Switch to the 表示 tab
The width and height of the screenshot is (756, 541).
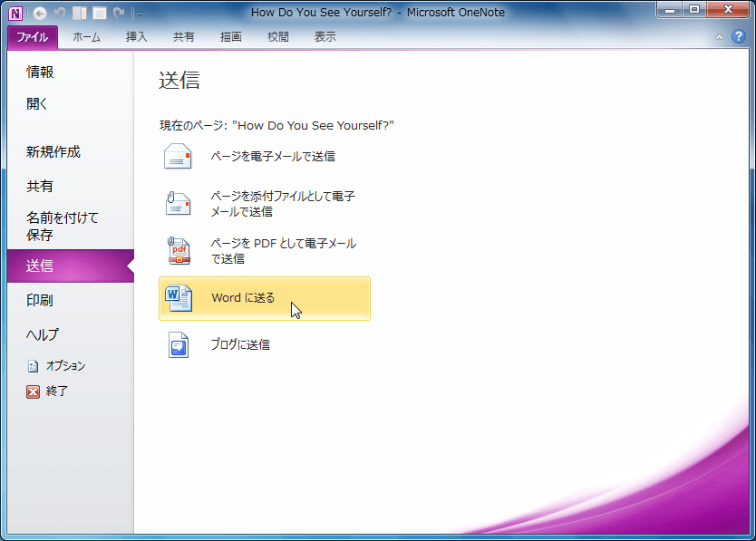325,37
